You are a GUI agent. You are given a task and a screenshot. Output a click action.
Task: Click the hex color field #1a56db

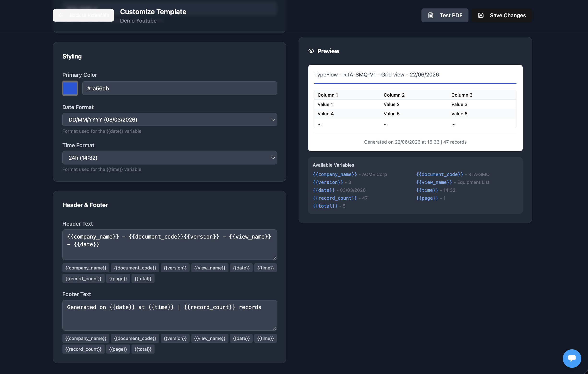tap(180, 88)
